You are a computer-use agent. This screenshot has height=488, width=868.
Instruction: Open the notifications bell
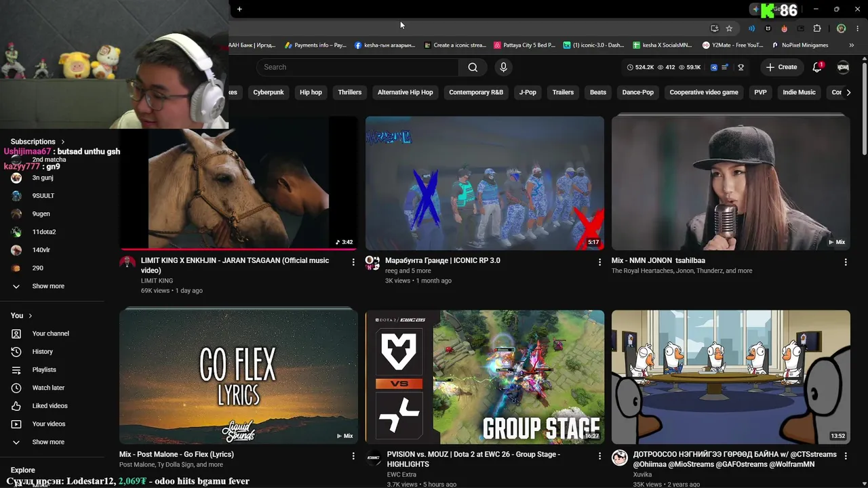click(818, 67)
